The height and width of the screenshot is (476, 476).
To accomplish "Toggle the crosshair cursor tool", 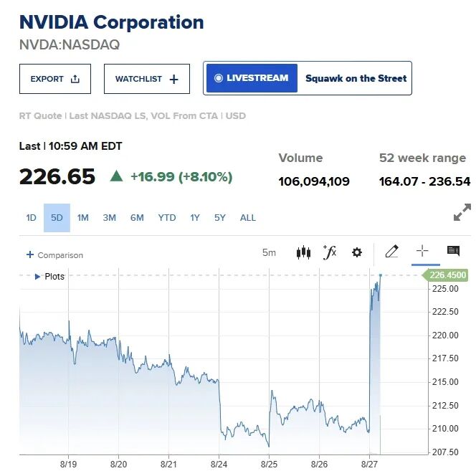I will 422,251.
